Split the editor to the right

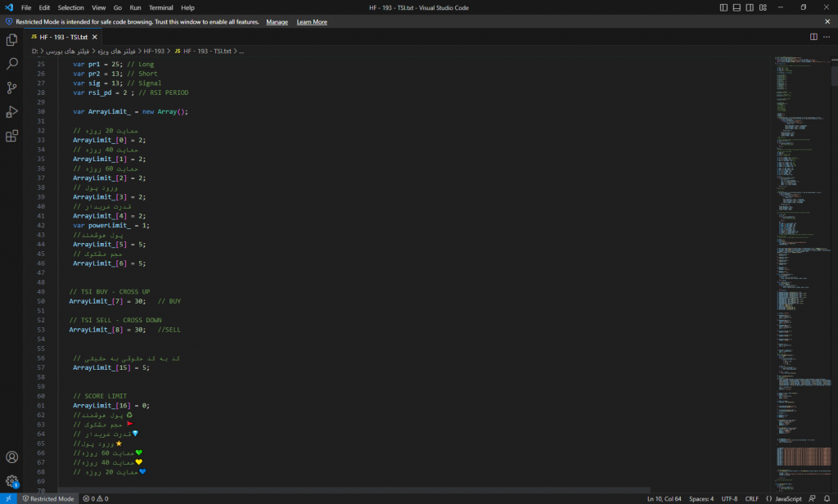[x=813, y=37]
